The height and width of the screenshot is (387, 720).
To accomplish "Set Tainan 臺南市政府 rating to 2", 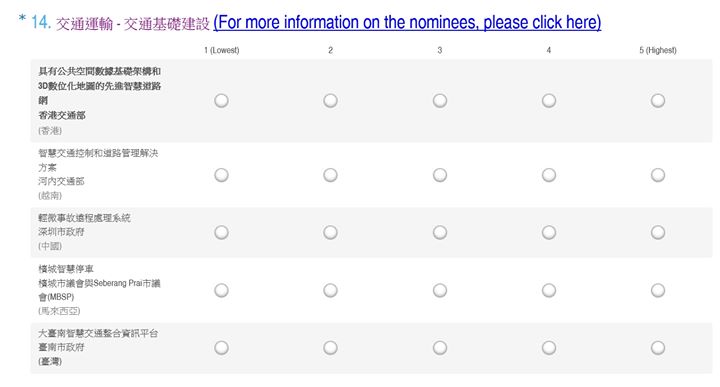I will (330, 348).
